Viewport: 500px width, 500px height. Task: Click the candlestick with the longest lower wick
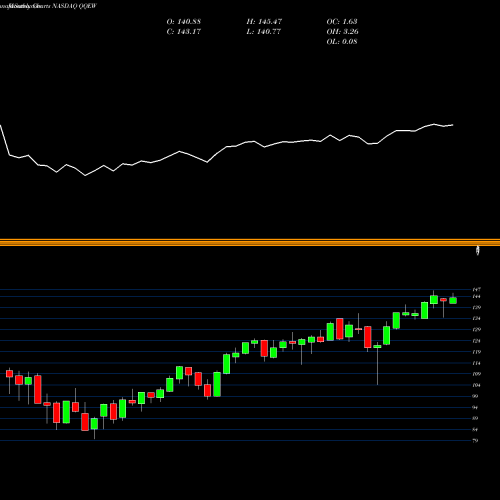[x=377, y=347]
